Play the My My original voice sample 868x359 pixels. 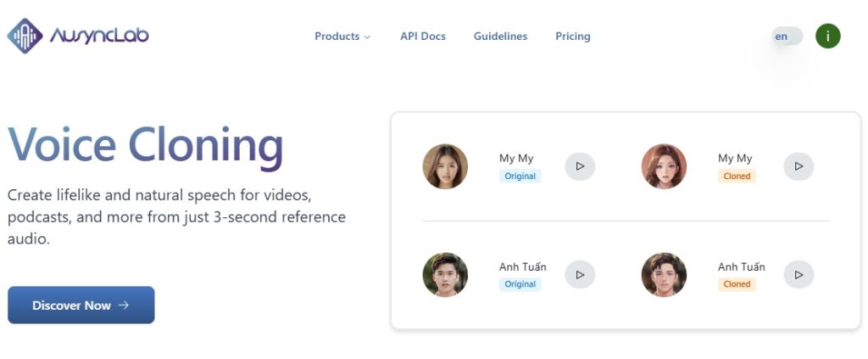coord(580,166)
